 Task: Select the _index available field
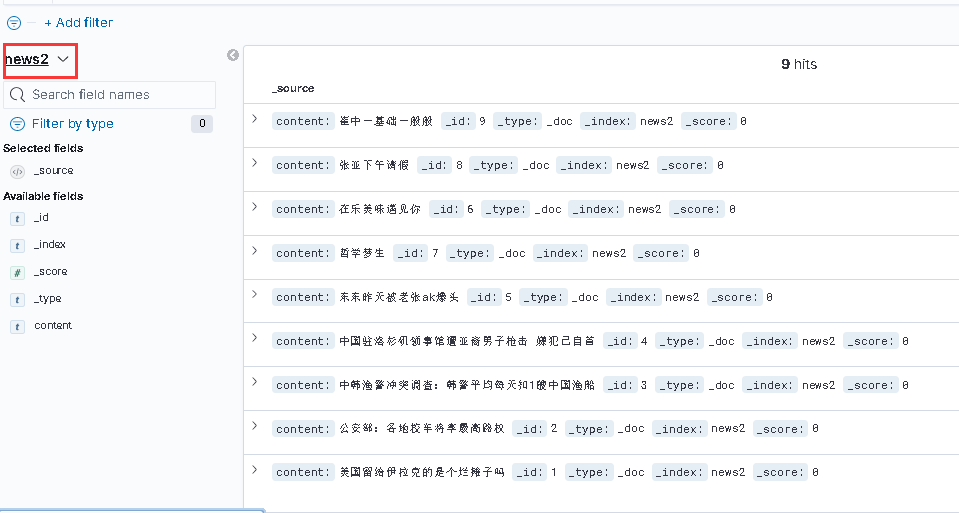click(x=50, y=244)
